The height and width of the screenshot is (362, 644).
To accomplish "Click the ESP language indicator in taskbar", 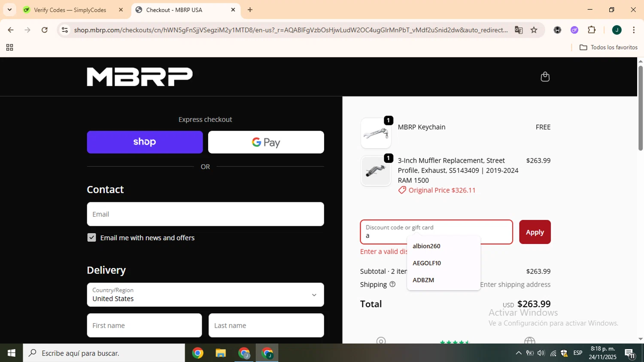I will coord(578,353).
